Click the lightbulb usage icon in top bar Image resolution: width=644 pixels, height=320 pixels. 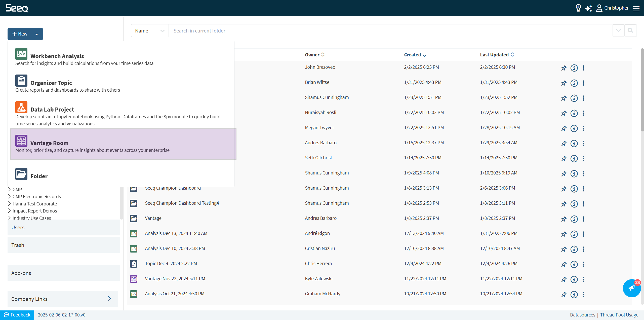578,8
